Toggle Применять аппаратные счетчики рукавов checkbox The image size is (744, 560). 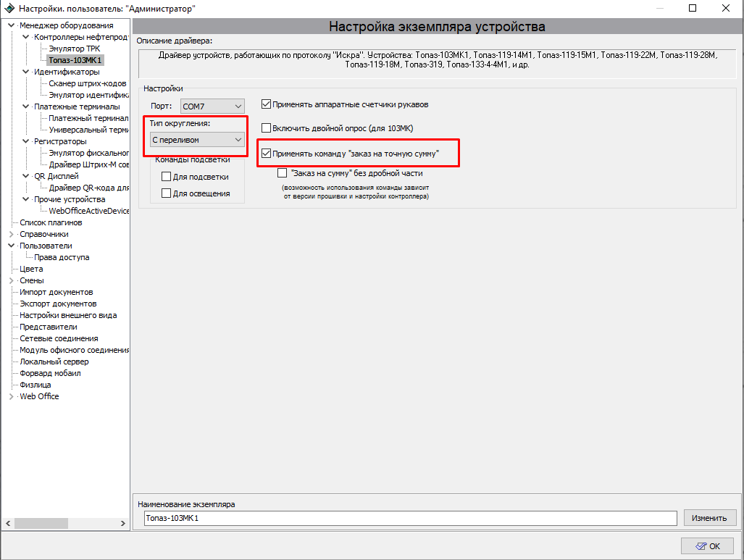(266, 104)
